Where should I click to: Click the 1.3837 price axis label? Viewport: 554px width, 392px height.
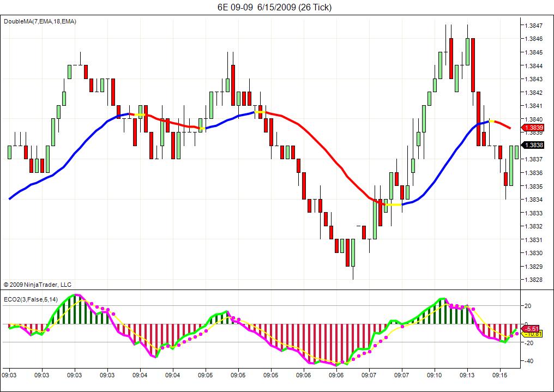coord(533,160)
